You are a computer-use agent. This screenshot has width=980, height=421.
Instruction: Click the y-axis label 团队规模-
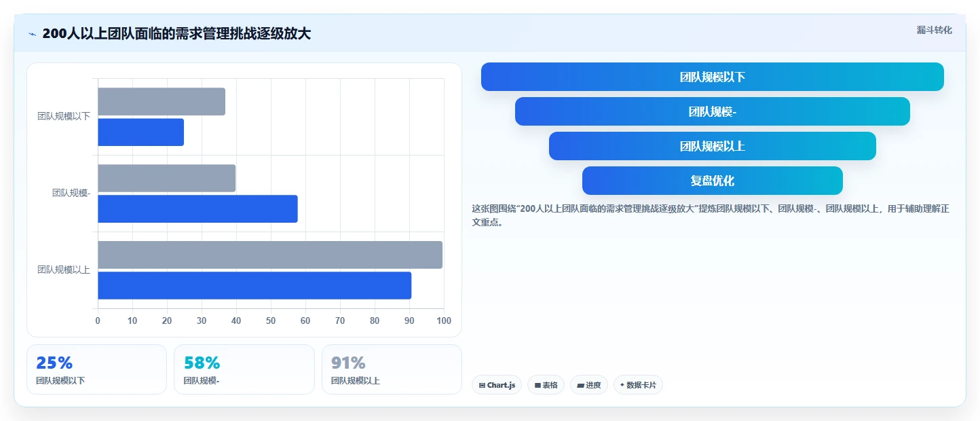[x=71, y=193]
